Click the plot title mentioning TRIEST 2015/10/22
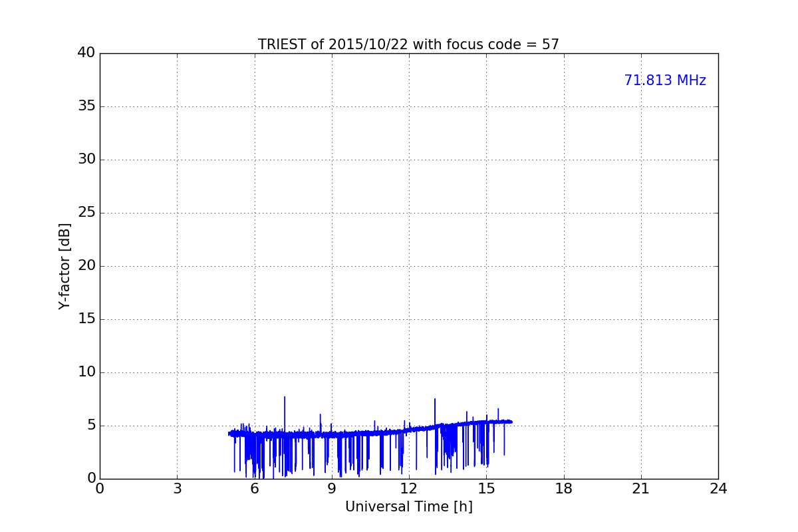This screenshot has width=798, height=532. coord(408,45)
